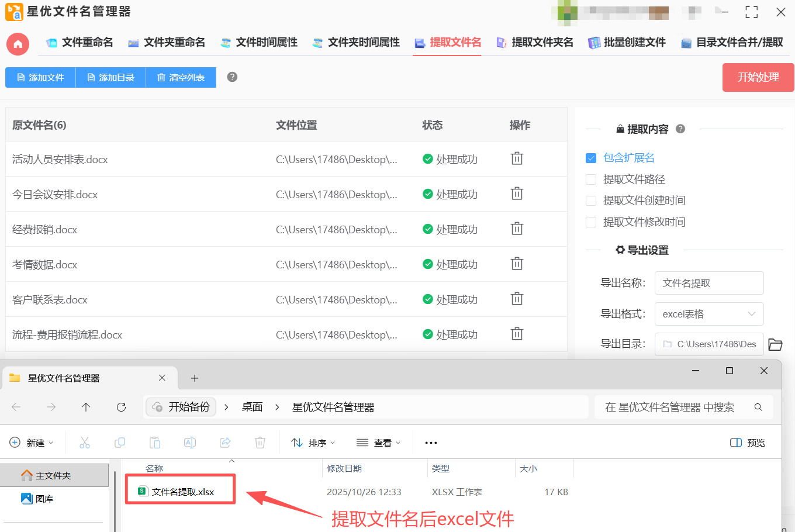Click the Rename icon in explorer toolbar
The image size is (795, 532).
[190, 443]
